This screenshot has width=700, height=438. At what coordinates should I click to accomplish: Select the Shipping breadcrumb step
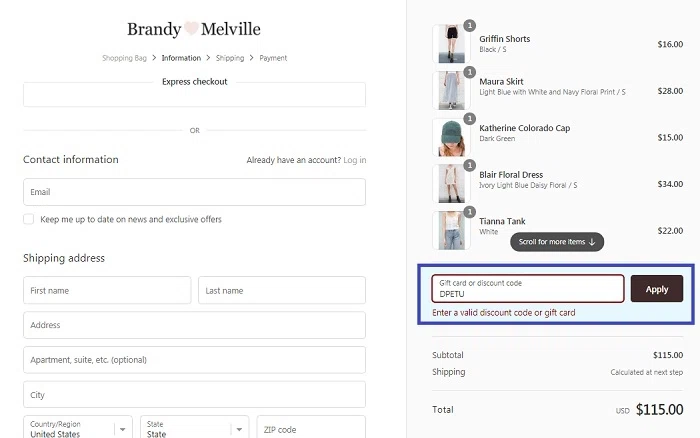tap(229, 58)
